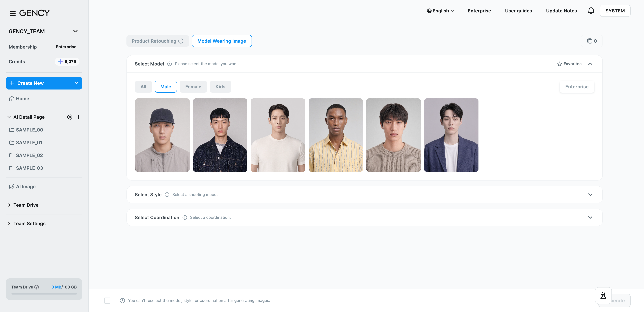The width and height of the screenshot is (644, 312).
Task: Open the accessibility figure floating button
Action: [x=603, y=296]
